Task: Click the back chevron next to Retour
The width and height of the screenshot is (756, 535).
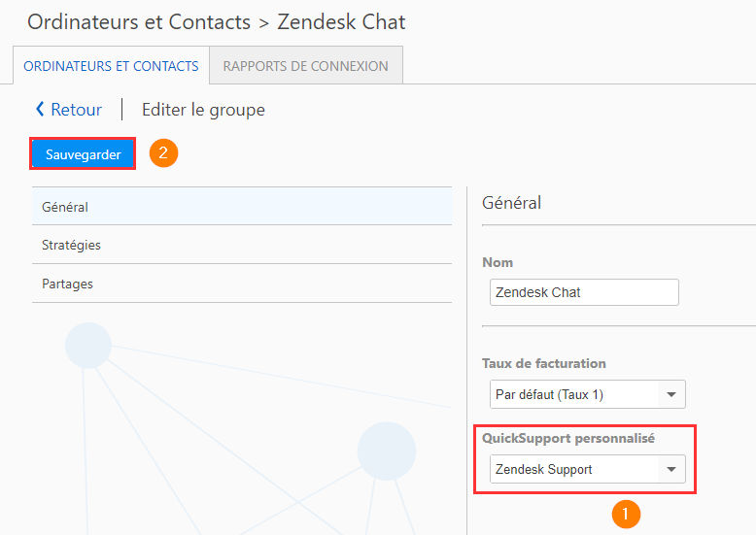Action: (x=40, y=110)
